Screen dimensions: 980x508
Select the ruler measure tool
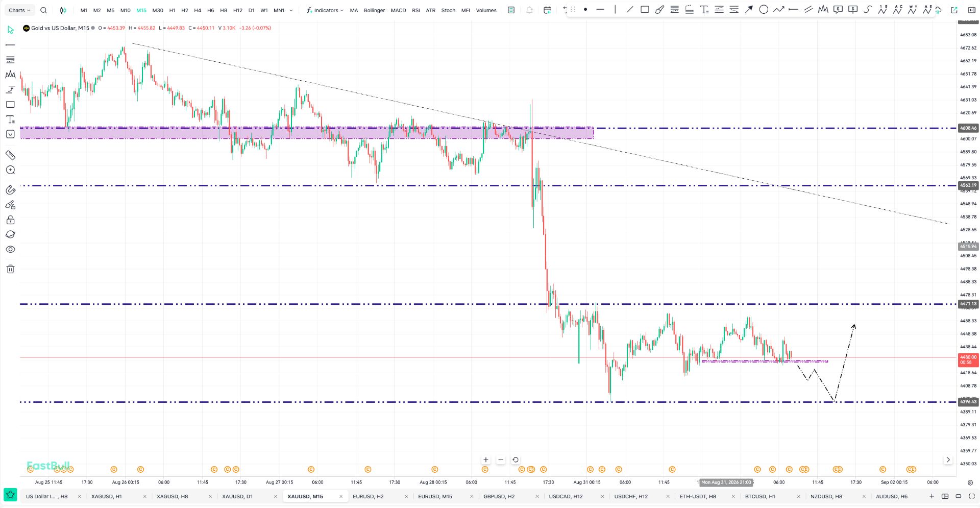point(10,155)
